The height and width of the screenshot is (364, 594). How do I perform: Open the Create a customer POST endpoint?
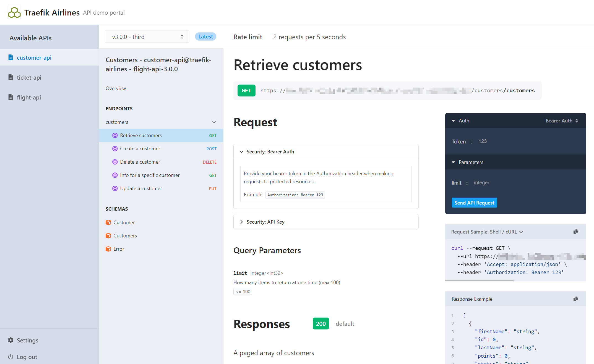[140, 149]
